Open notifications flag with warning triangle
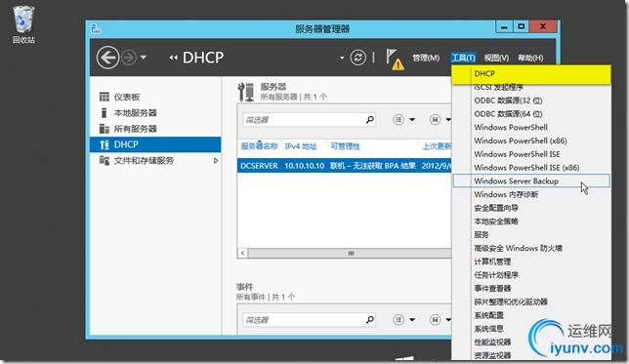 pyautogui.click(x=395, y=59)
